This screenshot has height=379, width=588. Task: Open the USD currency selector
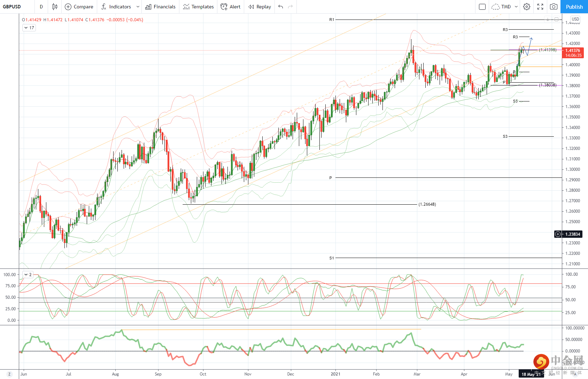point(575,19)
